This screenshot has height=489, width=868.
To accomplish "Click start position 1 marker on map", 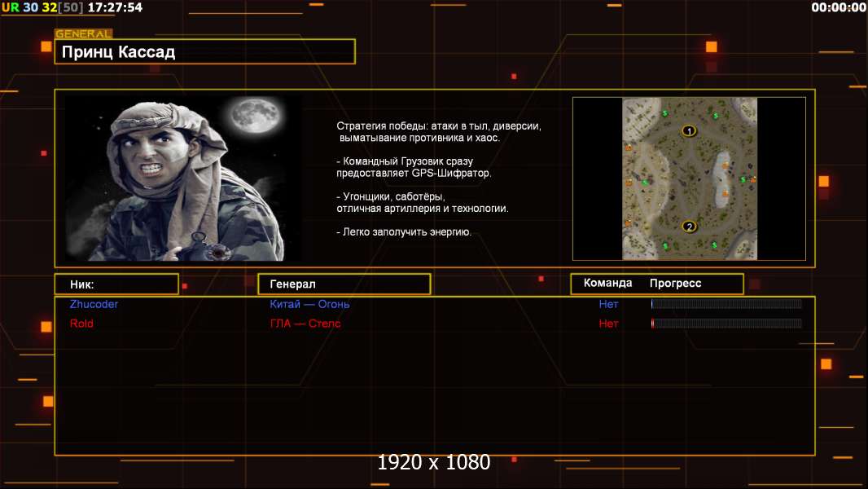I will point(689,130).
